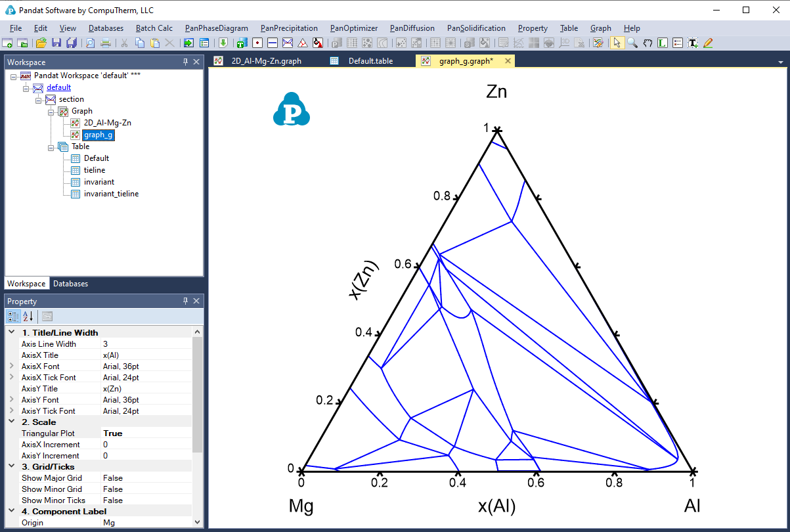This screenshot has height=532, width=790.
Task: Click the green L label tool icon
Action: (663, 43)
